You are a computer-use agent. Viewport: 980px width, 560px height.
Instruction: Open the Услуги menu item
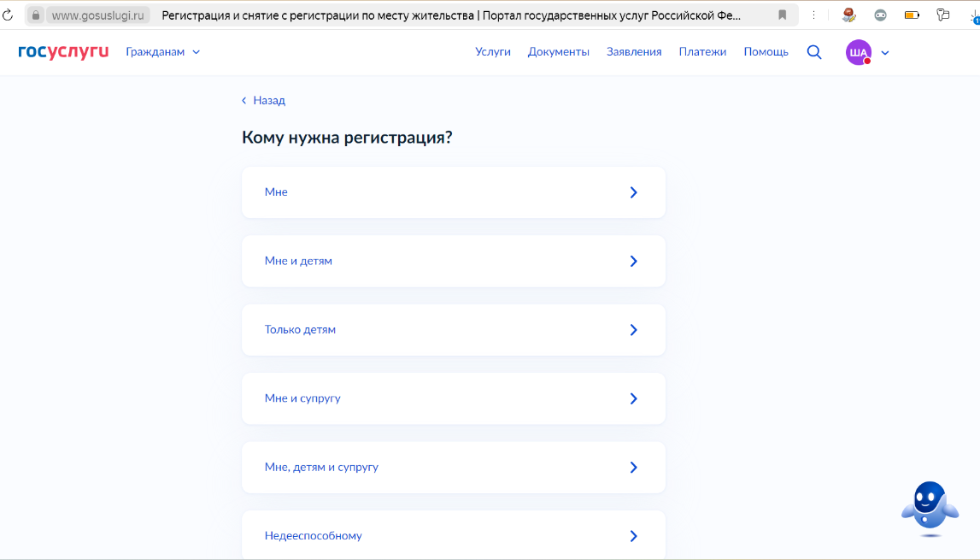(x=493, y=52)
